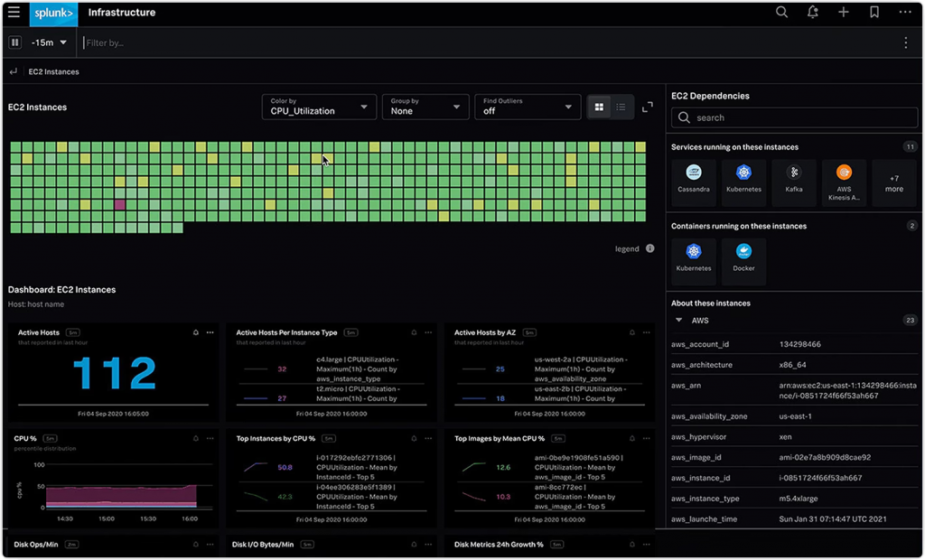Screen dimensions: 925x560
Task: Open the Infrastructure menu via hamburger icon
Action: point(12,13)
